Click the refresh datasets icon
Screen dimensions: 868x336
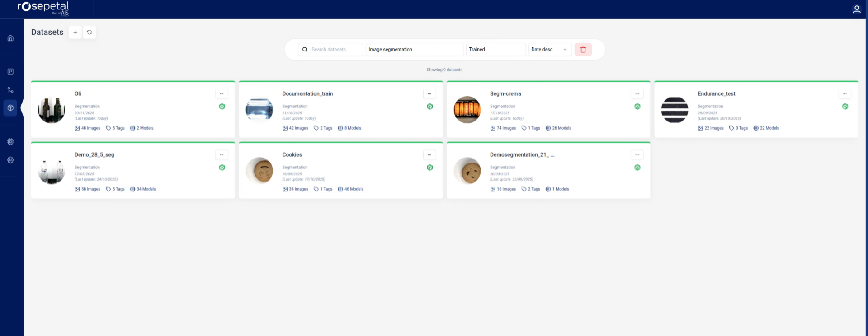90,32
